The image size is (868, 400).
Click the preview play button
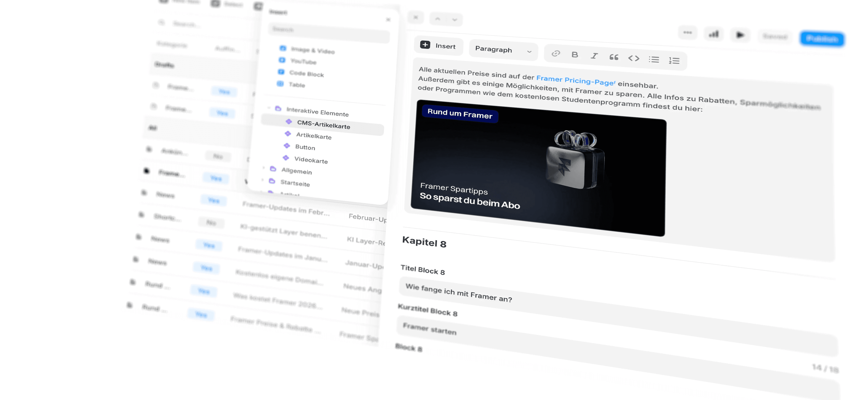740,35
